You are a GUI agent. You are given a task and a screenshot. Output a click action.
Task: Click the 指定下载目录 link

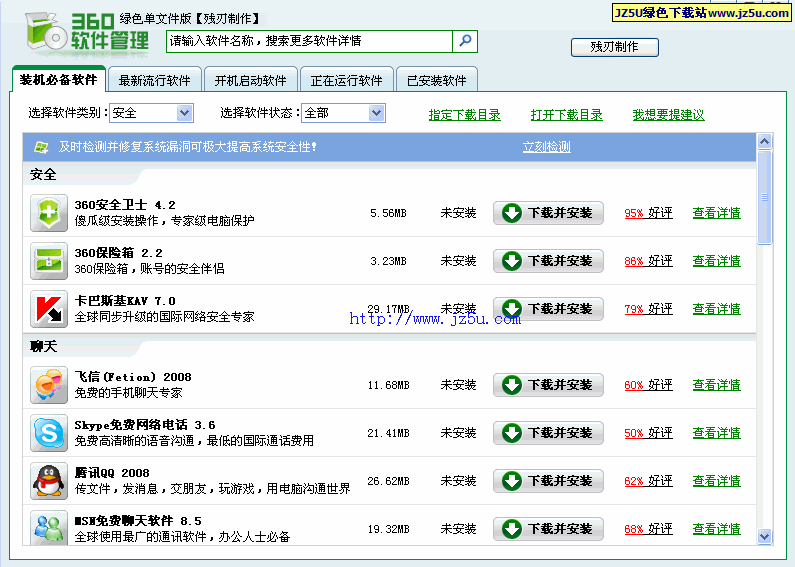tap(464, 115)
